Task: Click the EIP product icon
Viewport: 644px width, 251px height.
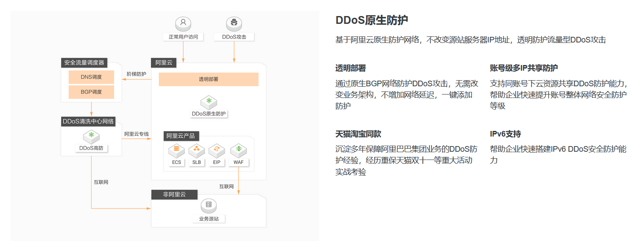Action: pyautogui.click(x=216, y=150)
